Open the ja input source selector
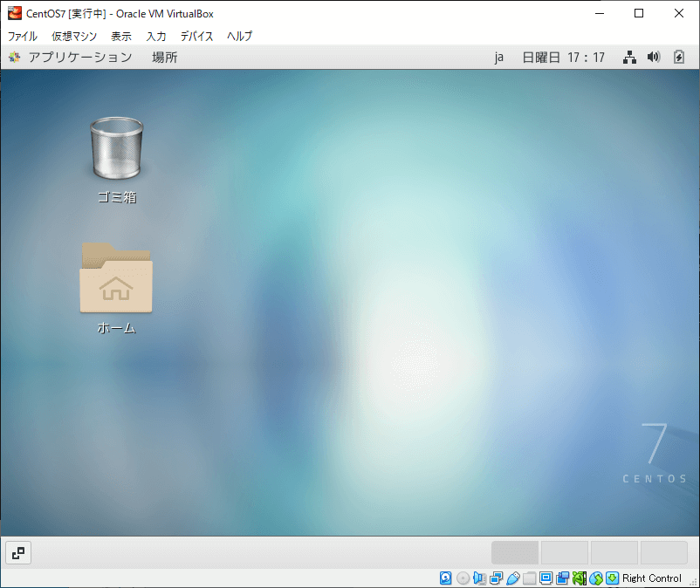Image resolution: width=700 pixels, height=588 pixels. [499, 57]
